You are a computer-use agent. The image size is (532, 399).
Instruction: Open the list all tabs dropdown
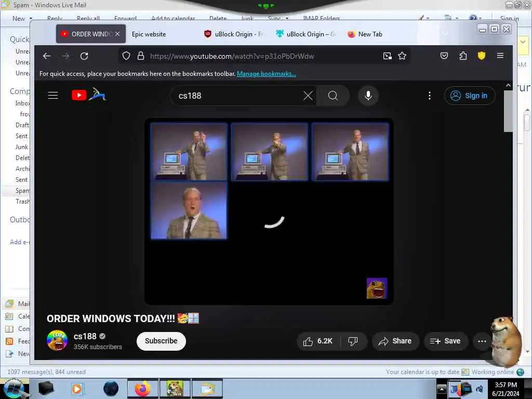tap(445, 34)
